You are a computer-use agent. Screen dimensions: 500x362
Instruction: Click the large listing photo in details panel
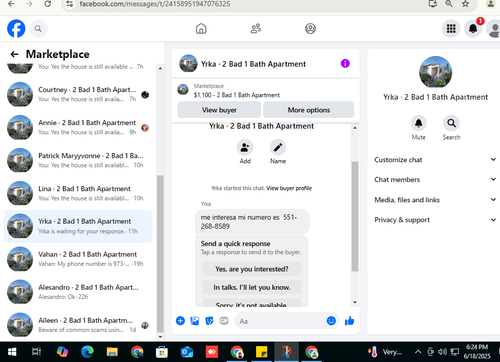coord(435,72)
